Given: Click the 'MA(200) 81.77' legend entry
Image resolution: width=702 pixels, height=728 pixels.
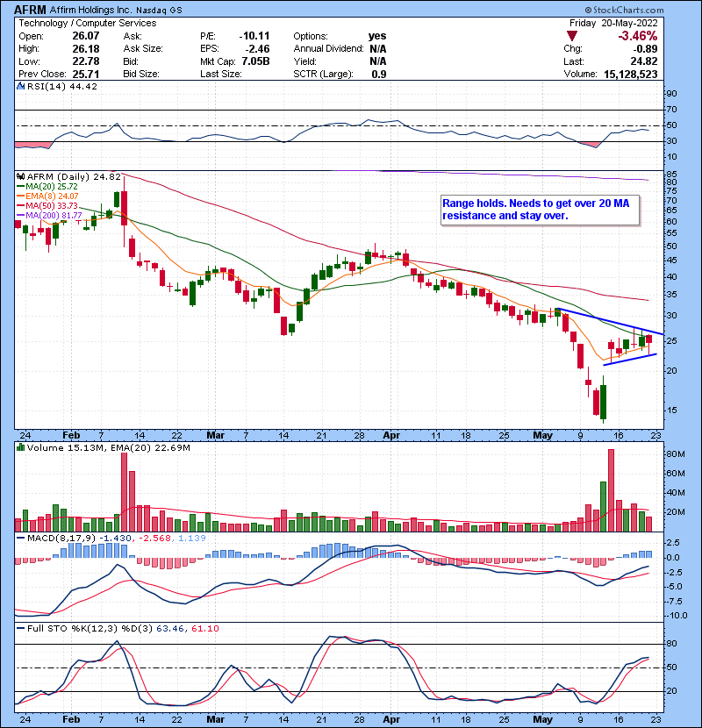Looking at the screenshot, I should point(54,216).
